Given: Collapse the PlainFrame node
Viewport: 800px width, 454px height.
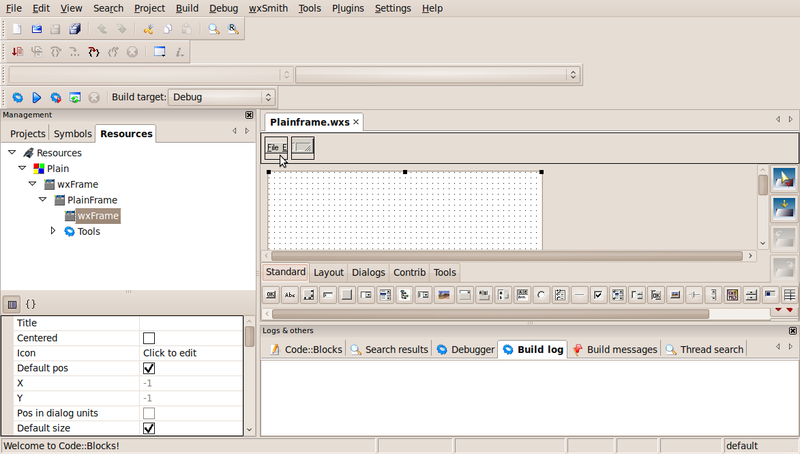Looking at the screenshot, I should 43,199.
